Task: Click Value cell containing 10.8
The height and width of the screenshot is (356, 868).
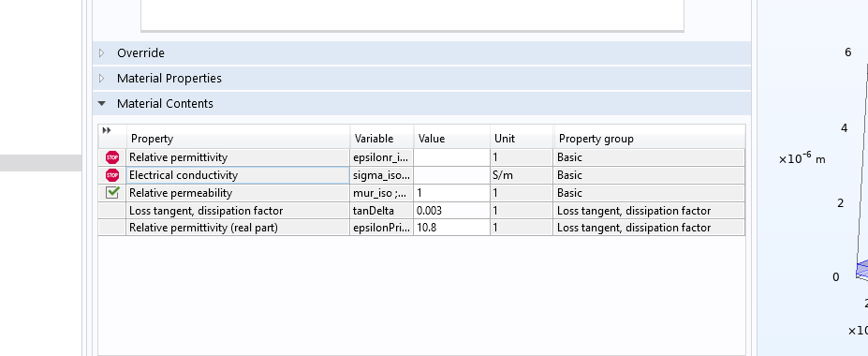Action: [451, 228]
